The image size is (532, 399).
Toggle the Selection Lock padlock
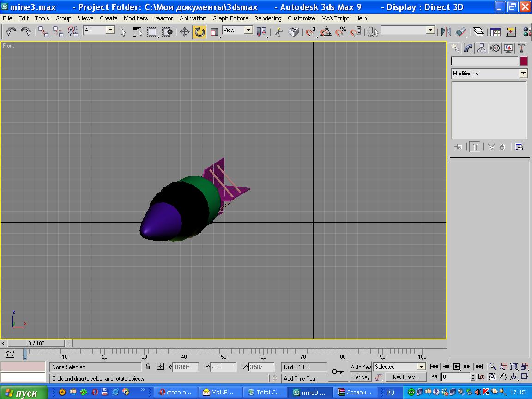pos(148,367)
